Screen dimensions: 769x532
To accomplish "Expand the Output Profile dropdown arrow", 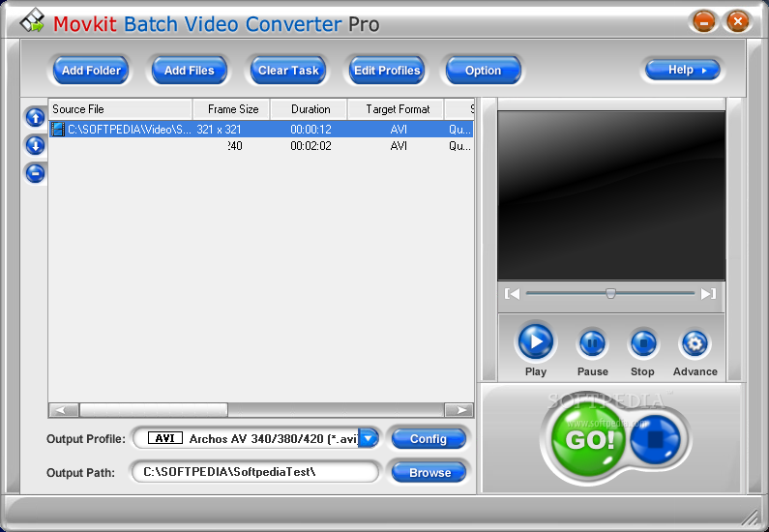I will pyautogui.click(x=369, y=438).
